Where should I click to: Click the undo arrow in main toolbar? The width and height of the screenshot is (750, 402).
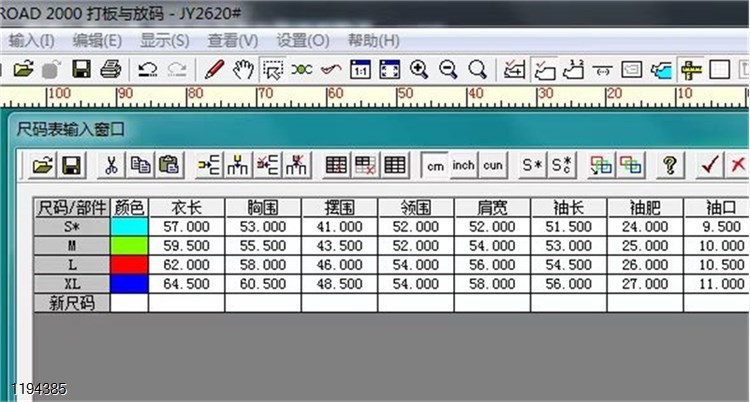(148, 69)
